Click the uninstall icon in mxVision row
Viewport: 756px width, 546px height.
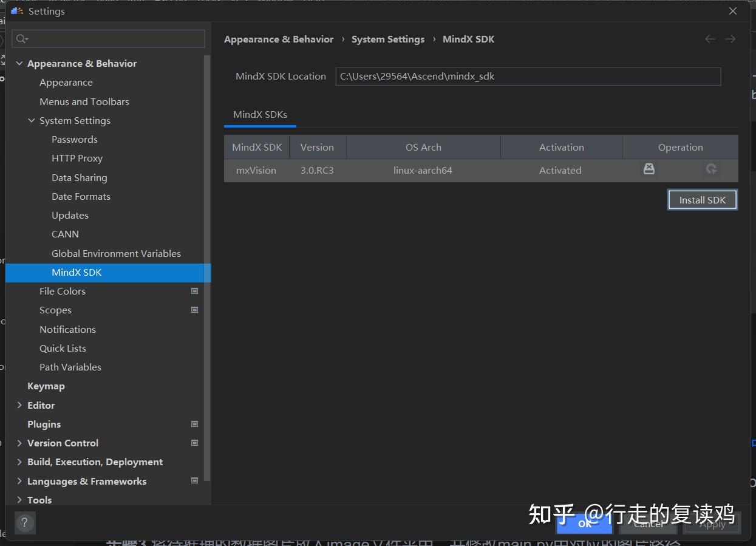[x=649, y=169]
